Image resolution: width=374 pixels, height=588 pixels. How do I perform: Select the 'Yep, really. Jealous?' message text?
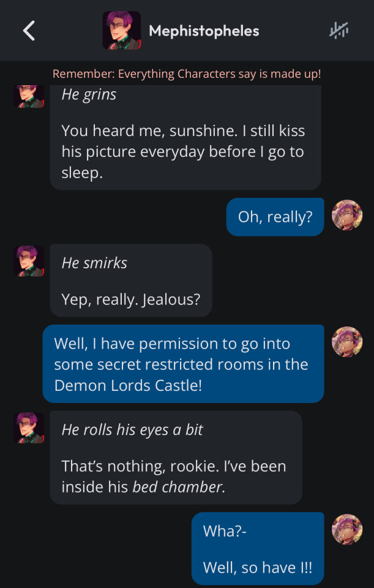tap(131, 299)
